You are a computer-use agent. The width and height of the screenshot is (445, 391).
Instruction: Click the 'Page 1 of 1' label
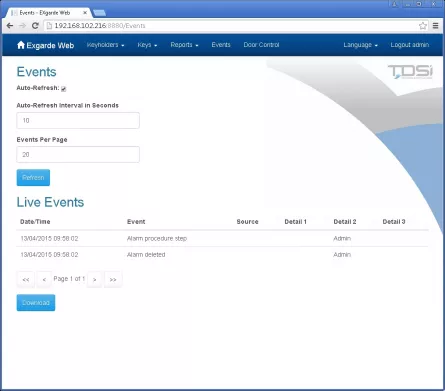point(69,279)
